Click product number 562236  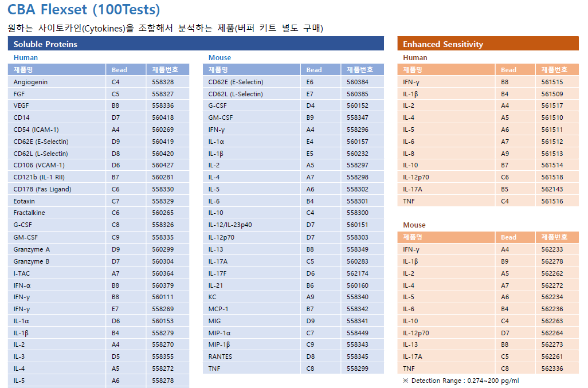click(x=552, y=309)
